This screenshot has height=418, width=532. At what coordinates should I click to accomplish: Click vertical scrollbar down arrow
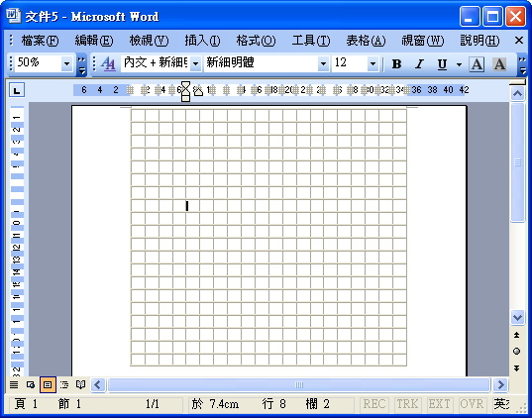(517, 318)
